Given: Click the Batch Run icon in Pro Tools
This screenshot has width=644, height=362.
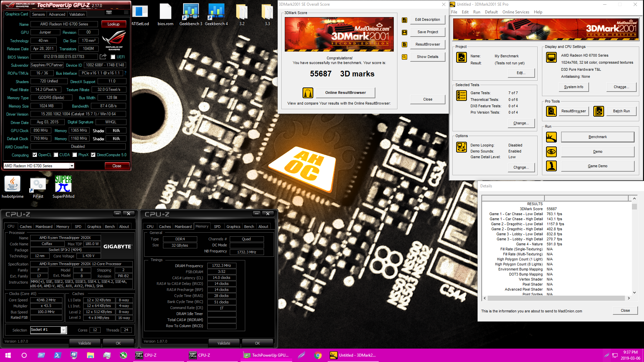Looking at the screenshot, I should (x=598, y=111).
